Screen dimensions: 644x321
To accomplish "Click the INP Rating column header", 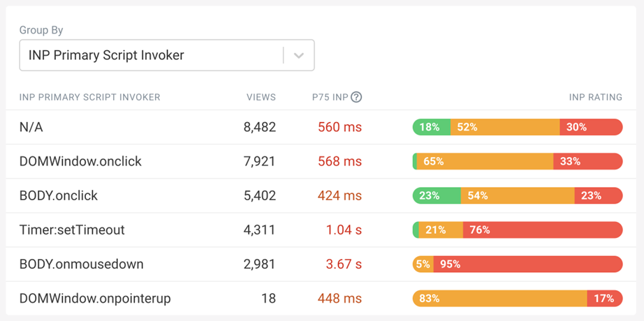I will click(x=595, y=97).
